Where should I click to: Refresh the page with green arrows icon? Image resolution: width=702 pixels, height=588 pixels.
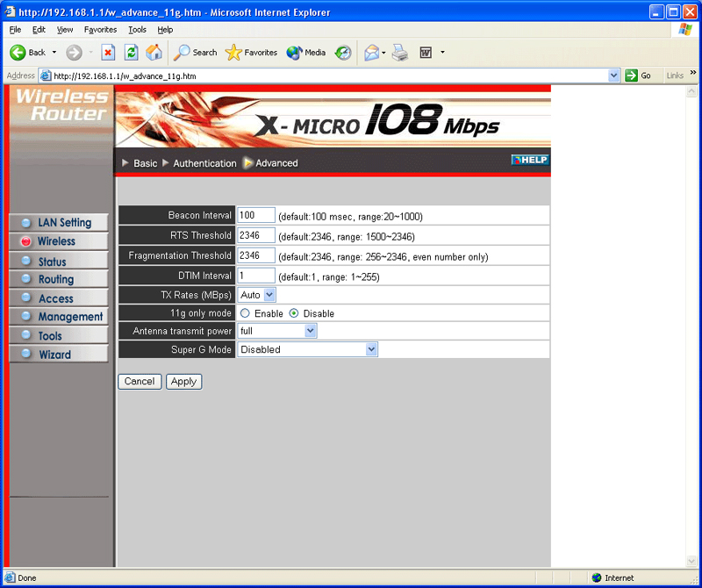point(131,53)
